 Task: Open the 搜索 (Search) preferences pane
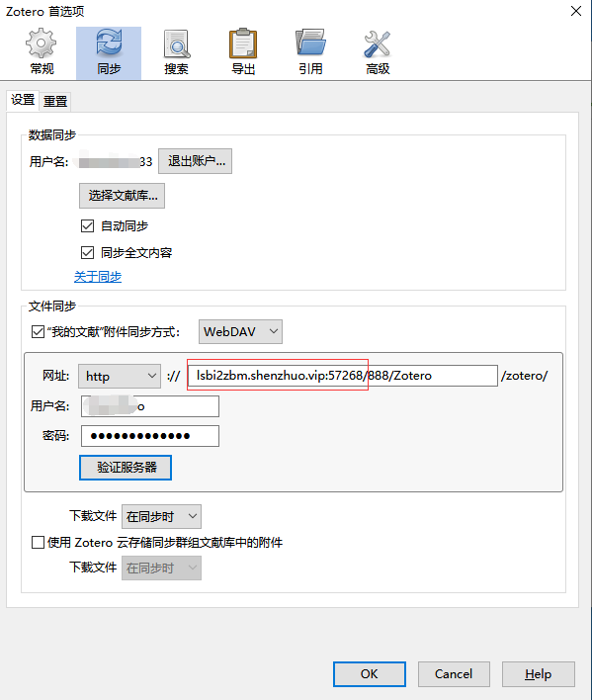(176, 52)
